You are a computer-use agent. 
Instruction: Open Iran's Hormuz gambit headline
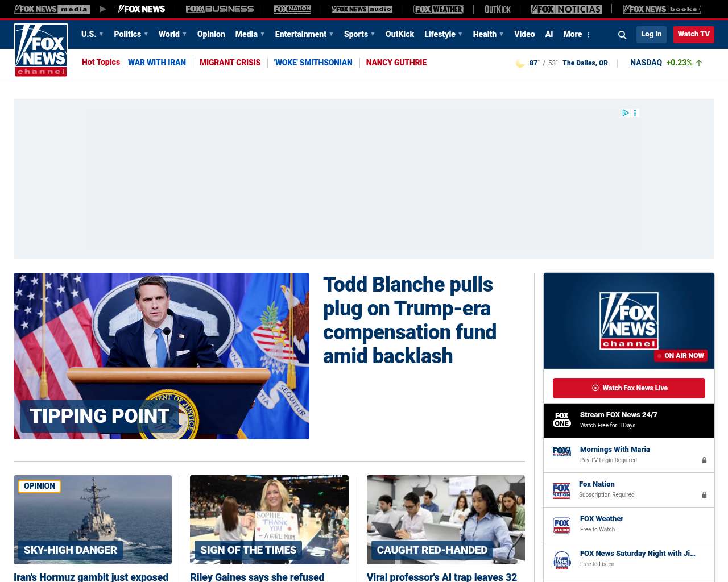[91, 577]
